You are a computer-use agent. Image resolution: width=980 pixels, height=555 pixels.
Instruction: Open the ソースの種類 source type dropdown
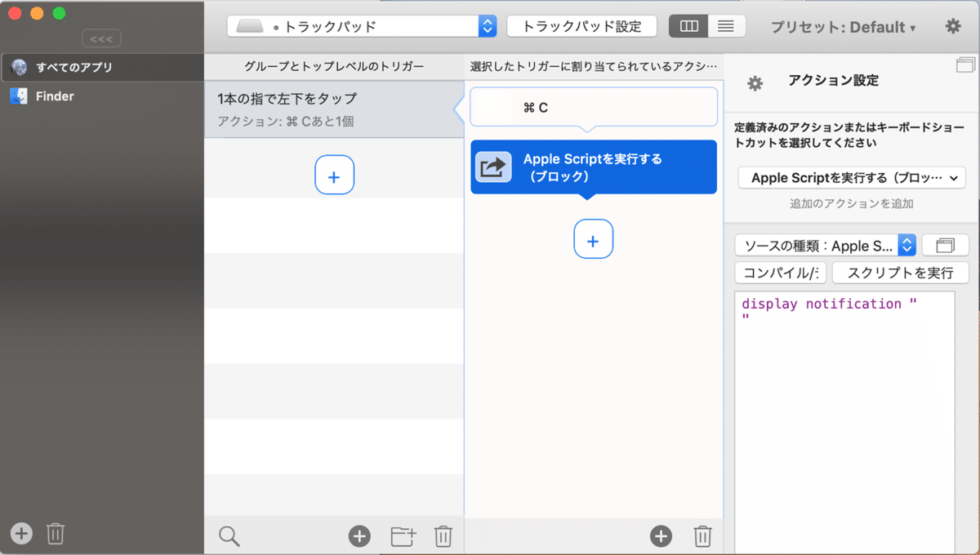[825, 244]
